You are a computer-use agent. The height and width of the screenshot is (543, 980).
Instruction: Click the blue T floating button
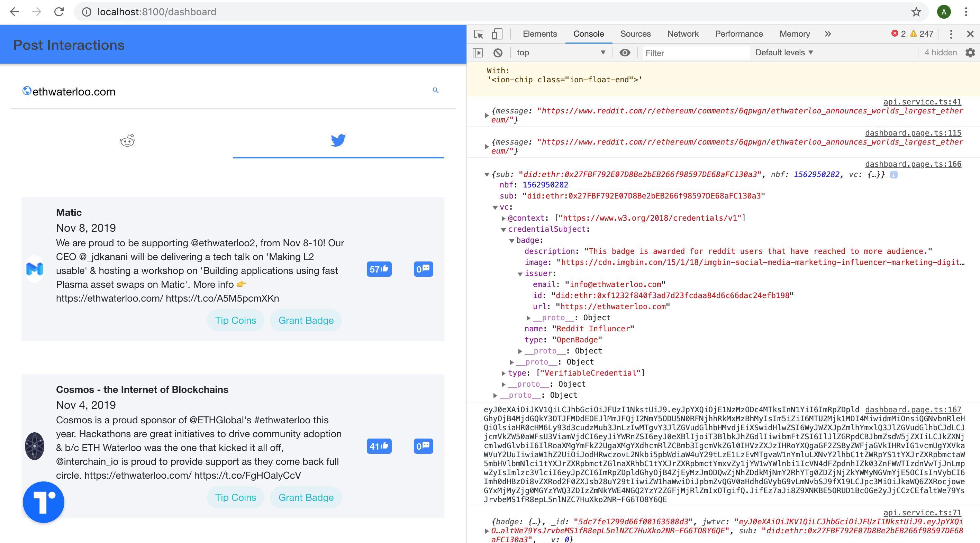[43, 502]
